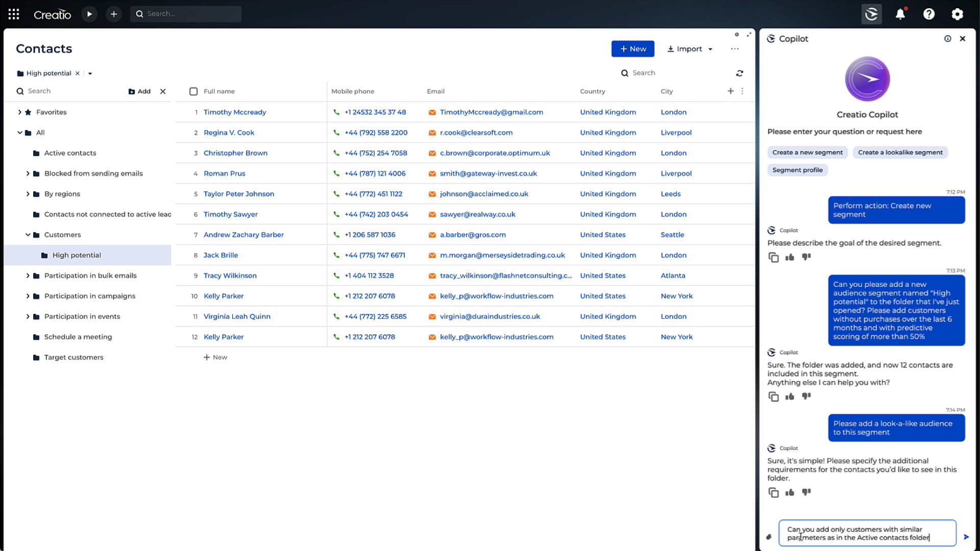Collapse the Customers folder

point(28,235)
